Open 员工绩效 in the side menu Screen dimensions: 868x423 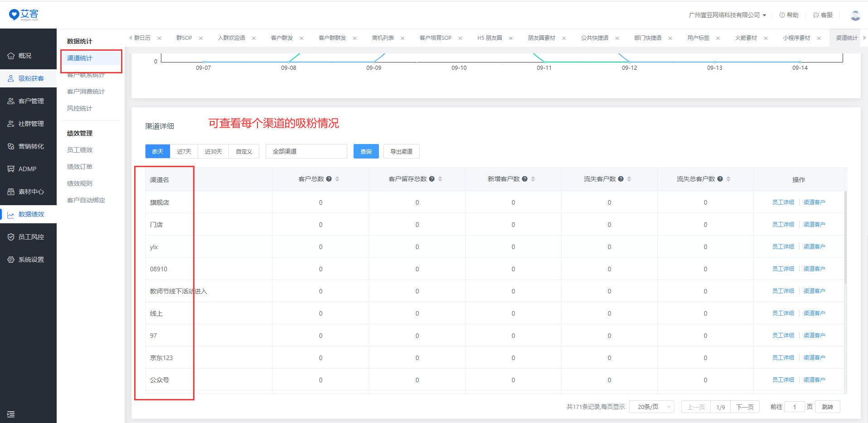[80, 150]
